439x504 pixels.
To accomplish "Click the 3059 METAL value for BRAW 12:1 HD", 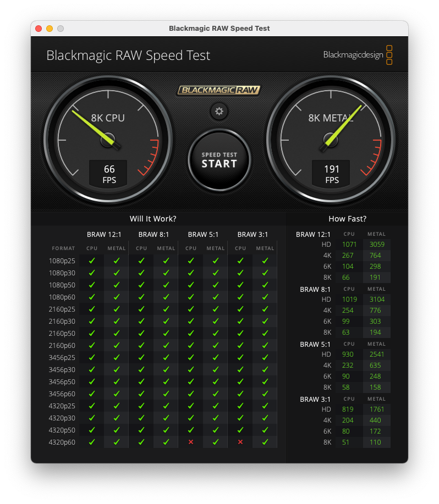I will (x=377, y=245).
